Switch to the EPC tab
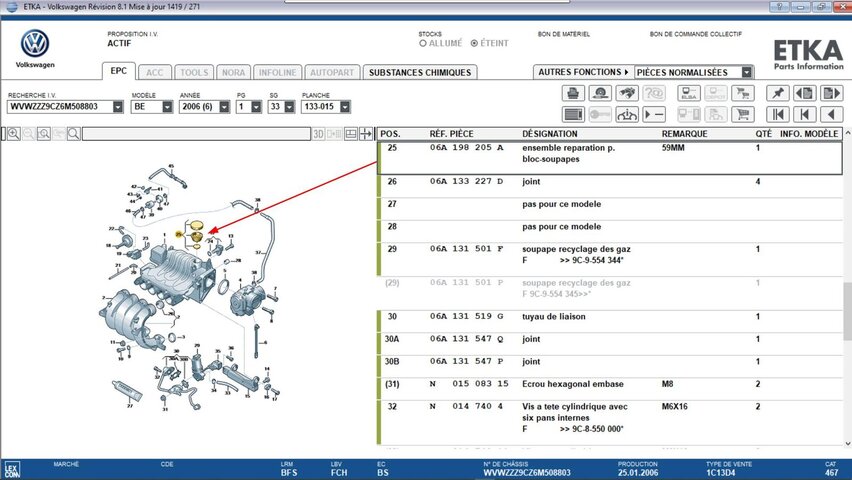 (118, 71)
